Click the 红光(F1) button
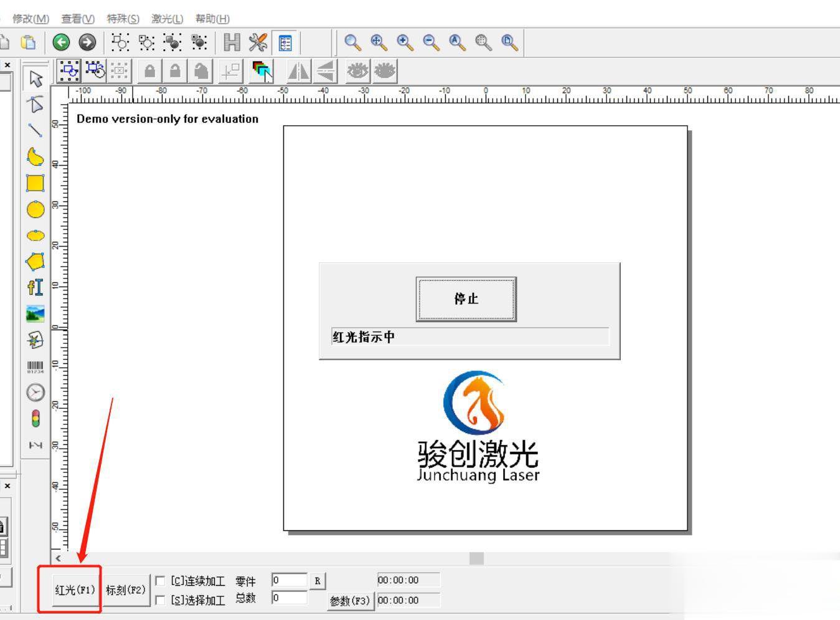The image size is (840, 620). coord(75,589)
